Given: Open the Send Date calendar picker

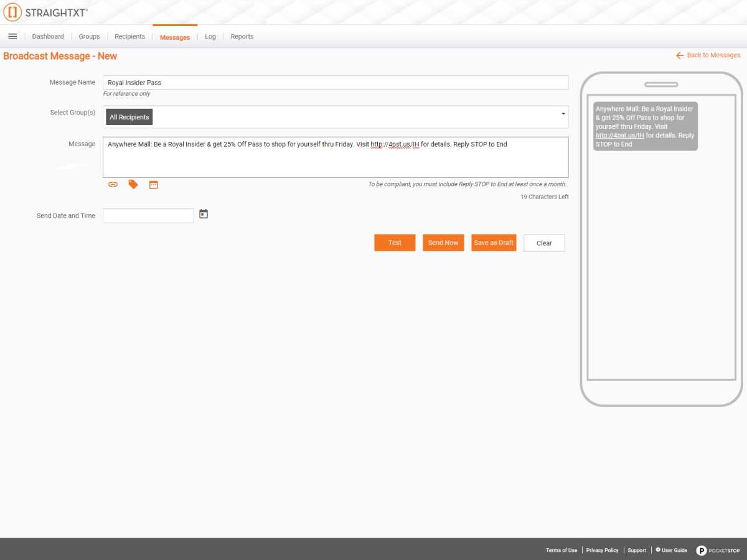Looking at the screenshot, I should 204,214.
